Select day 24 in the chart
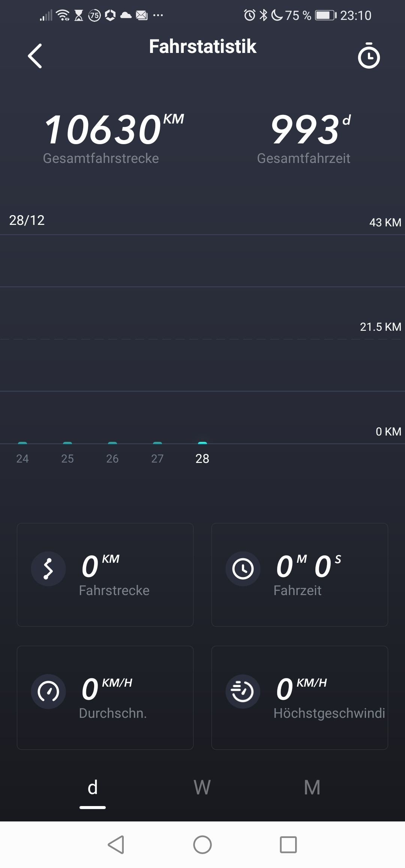 22,458
